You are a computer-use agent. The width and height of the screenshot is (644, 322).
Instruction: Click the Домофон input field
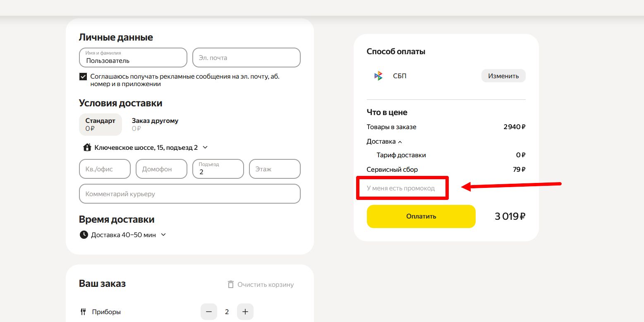pyautogui.click(x=161, y=169)
